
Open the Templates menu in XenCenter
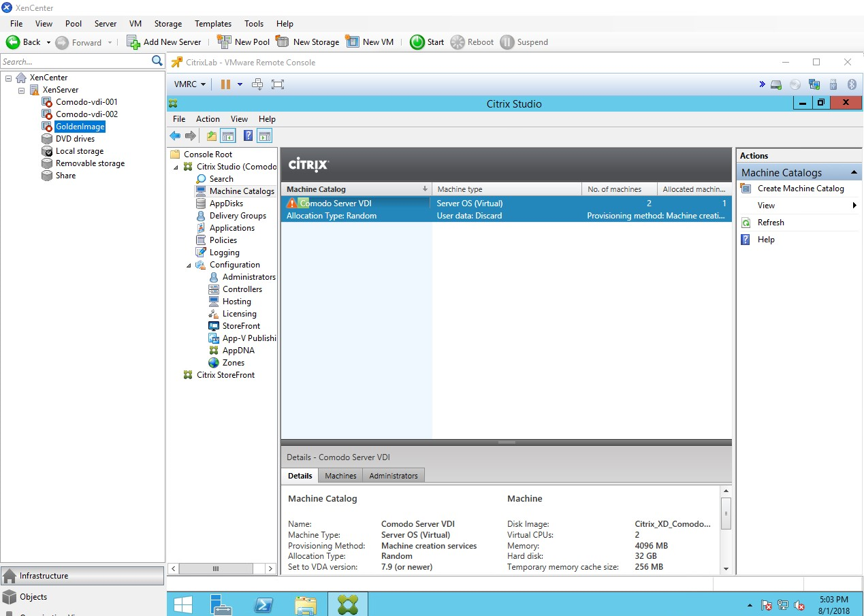click(213, 24)
